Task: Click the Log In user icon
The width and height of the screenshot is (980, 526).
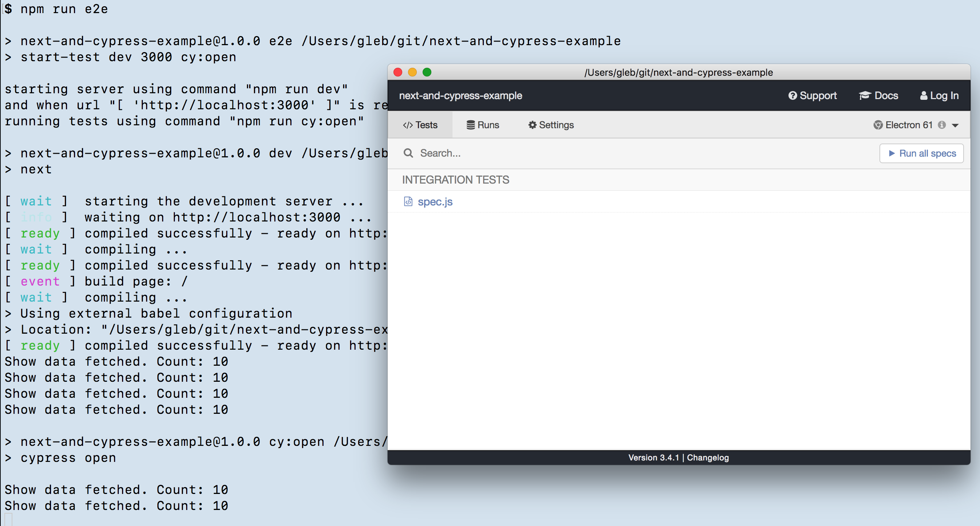Action: coord(923,96)
